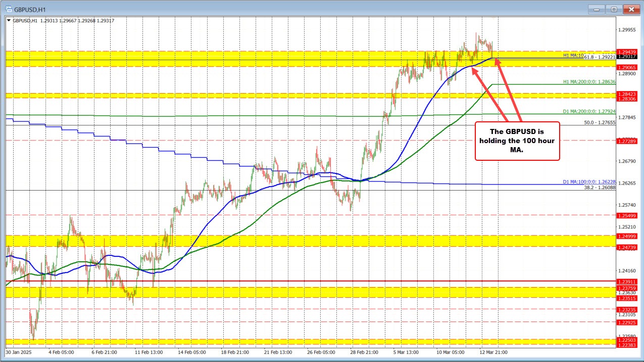Select the annotation box about the 100 hour MA
The image size is (644, 362).
click(517, 141)
